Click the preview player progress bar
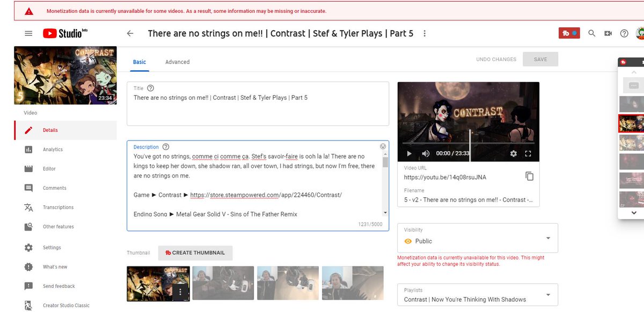The height and width of the screenshot is (312, 644). point(469,143)
